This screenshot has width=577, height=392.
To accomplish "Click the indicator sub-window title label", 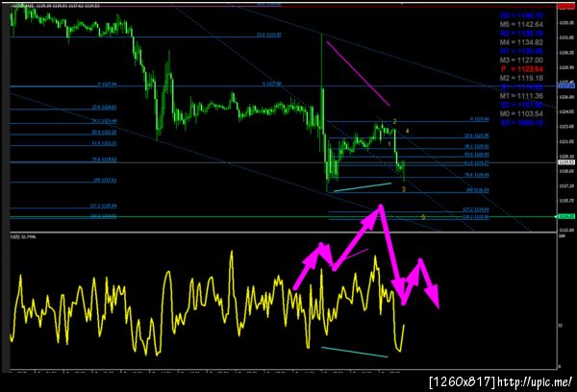I will (x=23, y=236).
